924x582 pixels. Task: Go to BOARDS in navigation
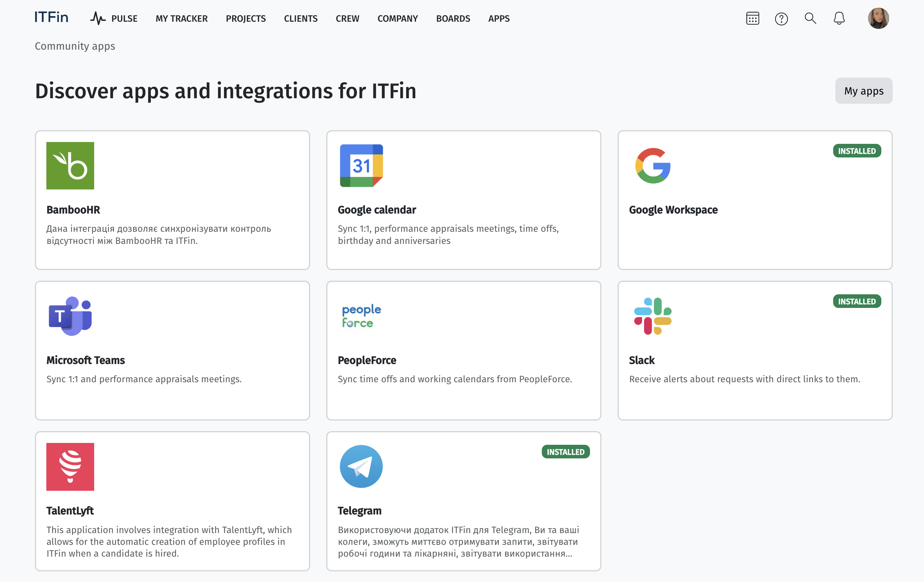pyautogui.click(x=453, y=18)
